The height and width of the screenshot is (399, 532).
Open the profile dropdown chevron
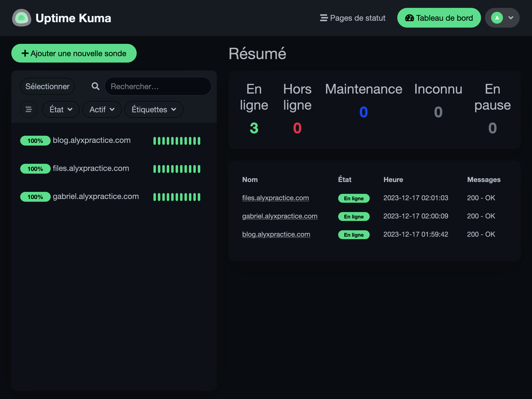(511, 18)
